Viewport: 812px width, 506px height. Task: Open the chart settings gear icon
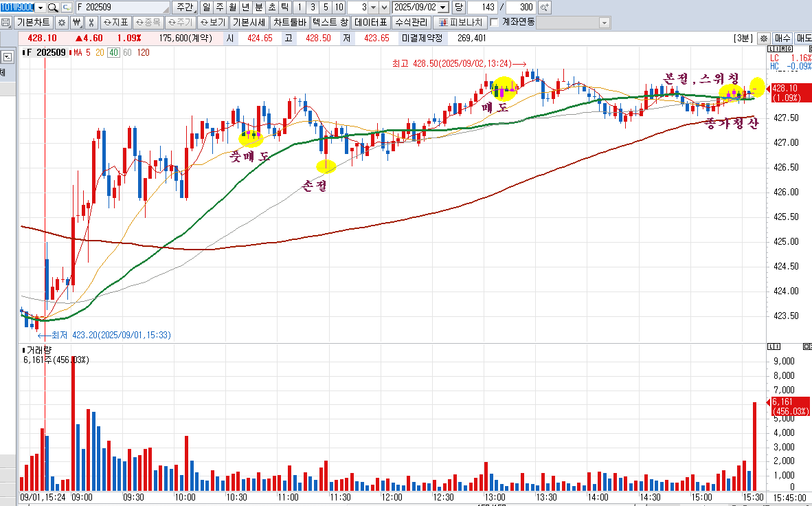[61, 22]
